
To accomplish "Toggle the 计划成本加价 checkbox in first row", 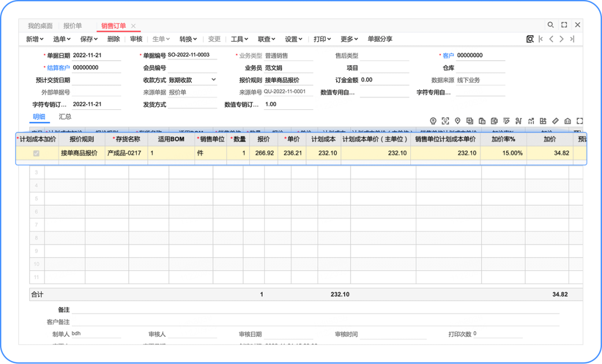I will [x=36, y=153].
